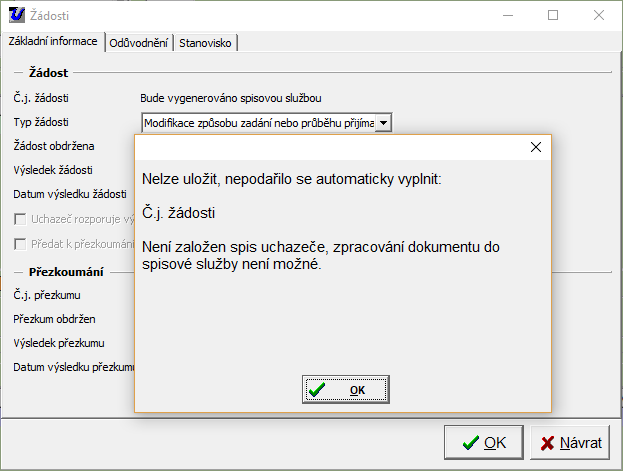Click the Návrat button with red cross
The height and width of the screenshot is (471, 623).
(x=571, y=443)
